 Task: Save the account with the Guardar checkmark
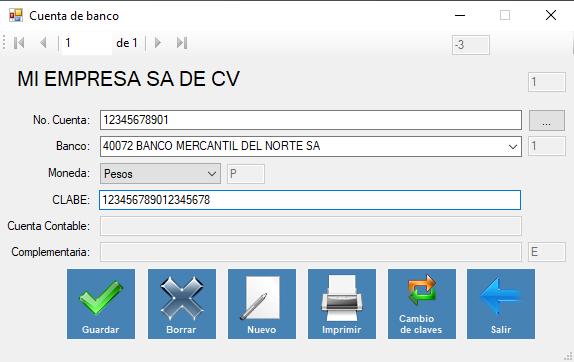click(101, 304)
